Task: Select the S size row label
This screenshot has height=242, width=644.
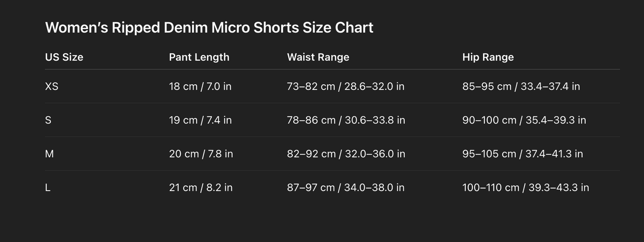Action: 48,120
